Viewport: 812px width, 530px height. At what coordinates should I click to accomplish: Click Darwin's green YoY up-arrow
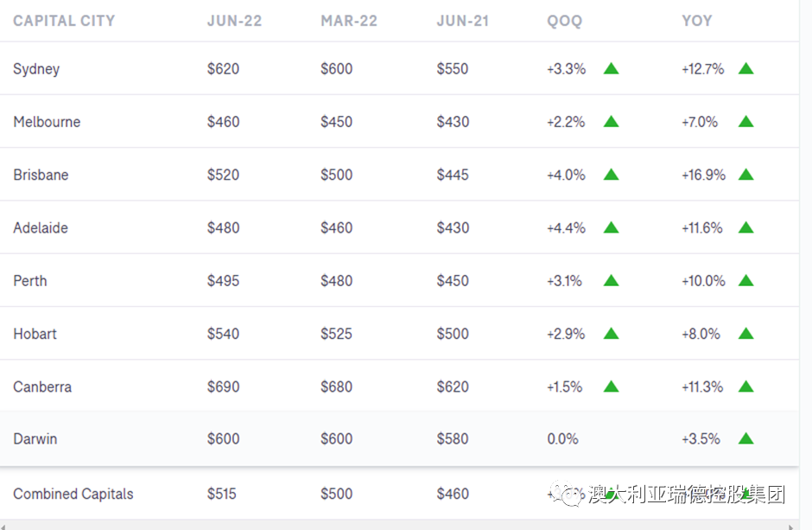745,438
